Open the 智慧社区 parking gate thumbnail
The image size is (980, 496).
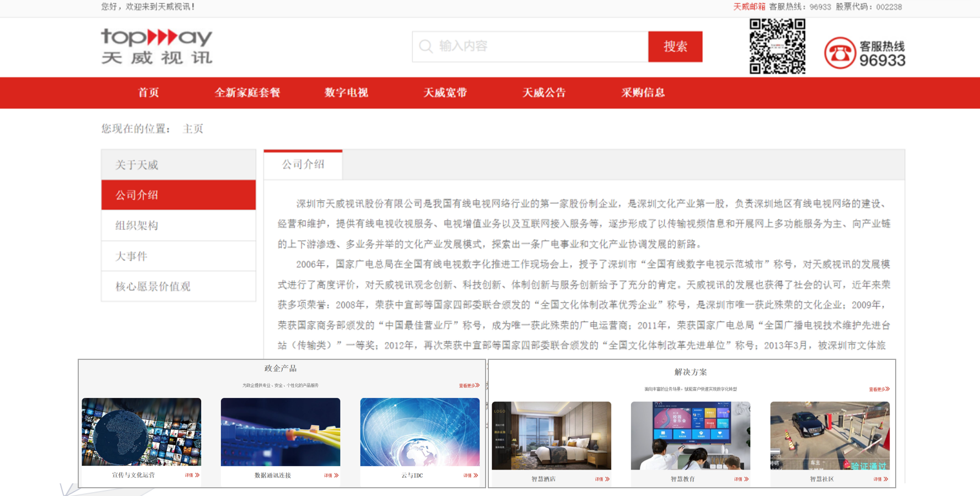tap(830, 436)
